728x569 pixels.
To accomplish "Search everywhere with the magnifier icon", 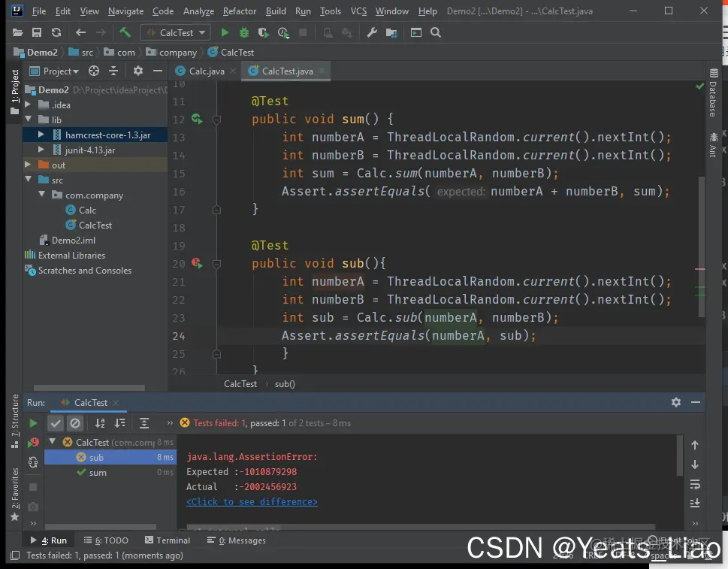I will [x=436, y=32].
